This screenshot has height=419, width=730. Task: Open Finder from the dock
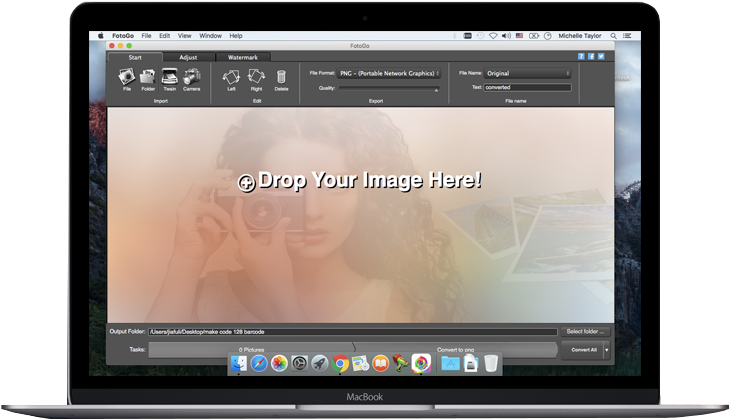click(x=239, y=363)
